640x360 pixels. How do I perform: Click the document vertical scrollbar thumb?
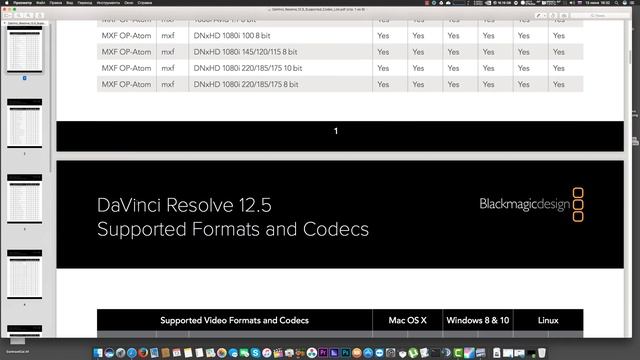click(x=630, y=57)
